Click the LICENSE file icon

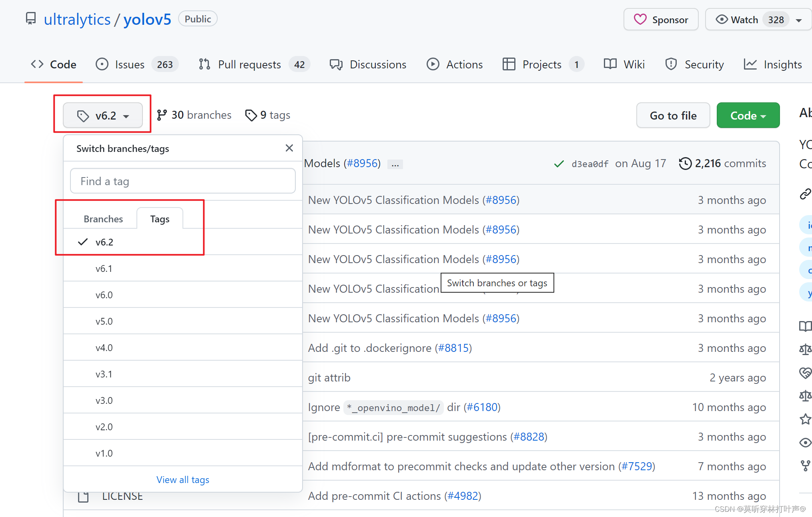pos(83,497)
